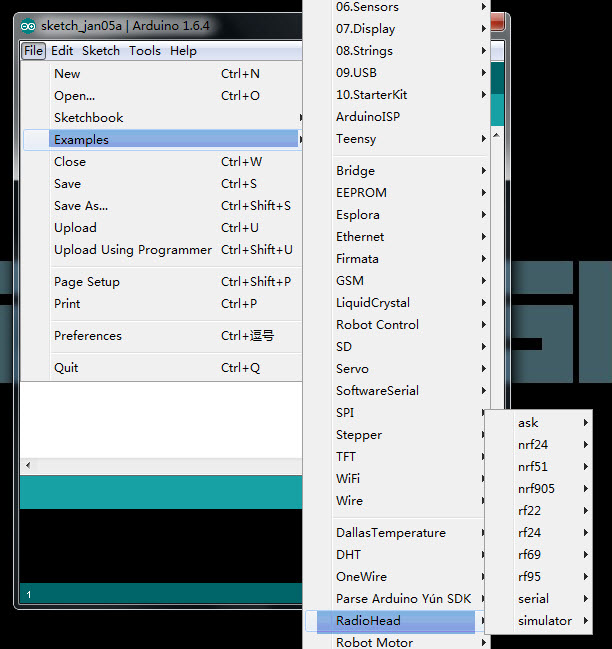Expand TFT library examples
This screenshot has width=612, height=649.
pyautogui.click(x=395, y=457)
